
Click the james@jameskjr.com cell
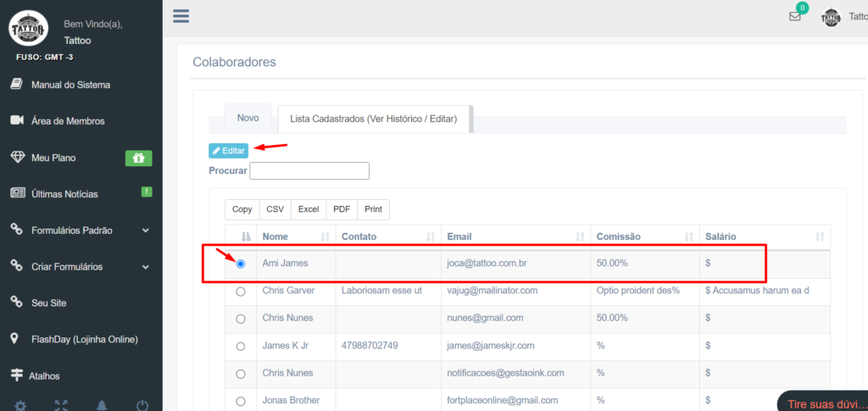491,346
